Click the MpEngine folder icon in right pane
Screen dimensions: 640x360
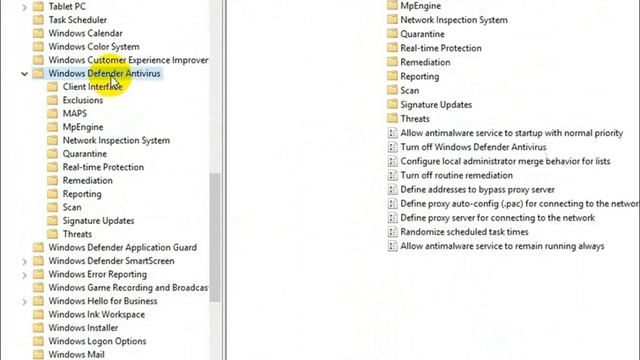(392, 6)
